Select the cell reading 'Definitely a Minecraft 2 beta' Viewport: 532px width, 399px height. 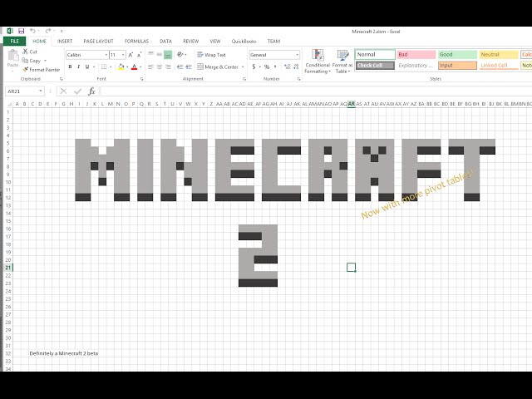pyautogui.click(x=64, y=353)
